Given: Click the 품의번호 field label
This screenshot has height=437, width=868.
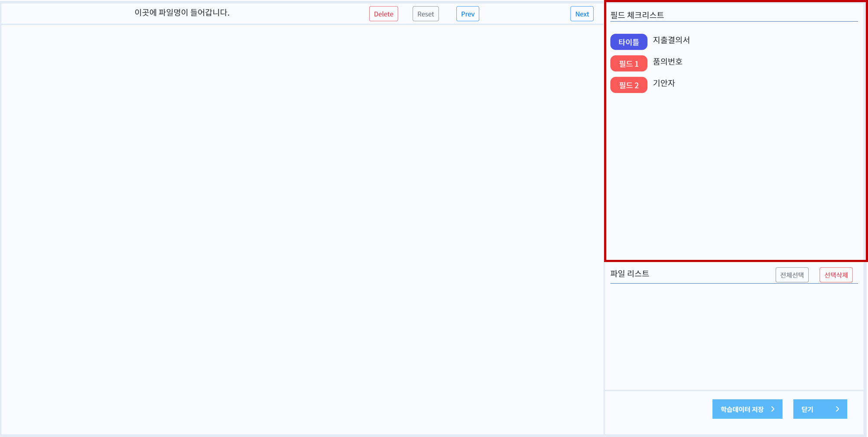Looking at the screenshot, I should point(668,62).
